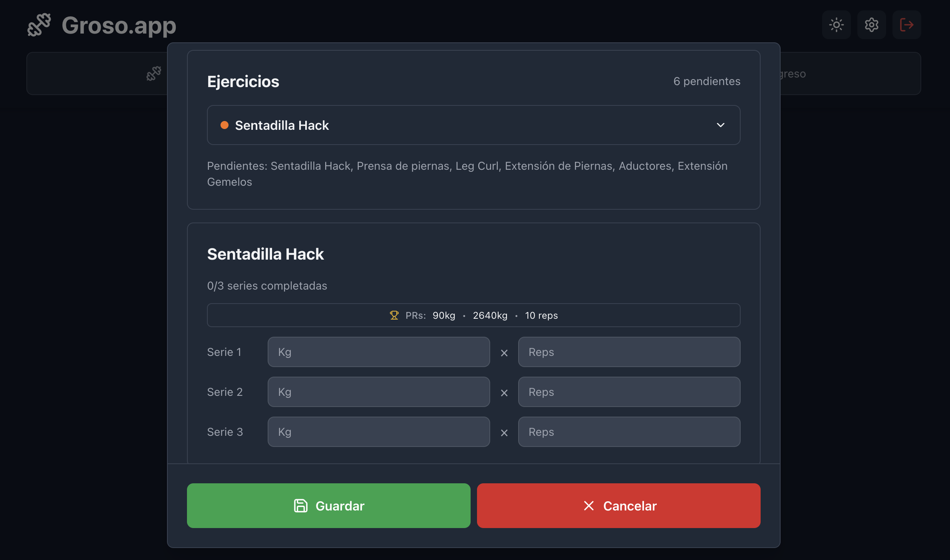Click dumbbell icon in background tab bar
The image size is (950, 560).
click(x=154, y=73)
